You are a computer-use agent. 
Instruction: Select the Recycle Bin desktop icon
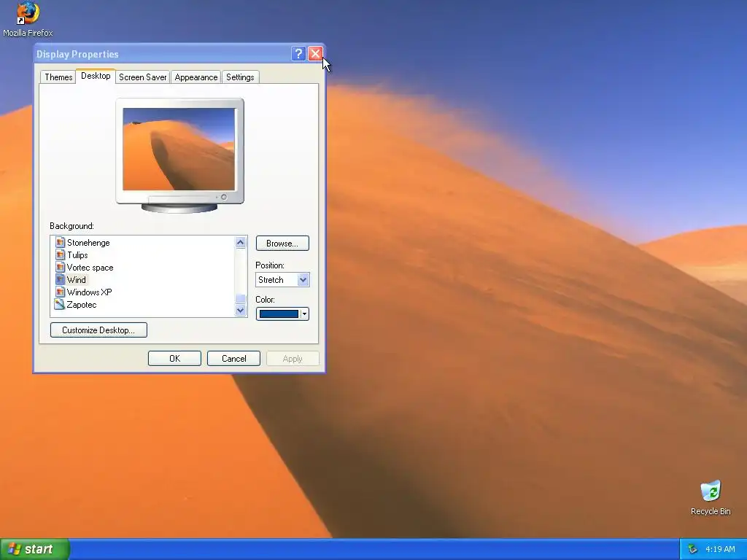[711, 497]
